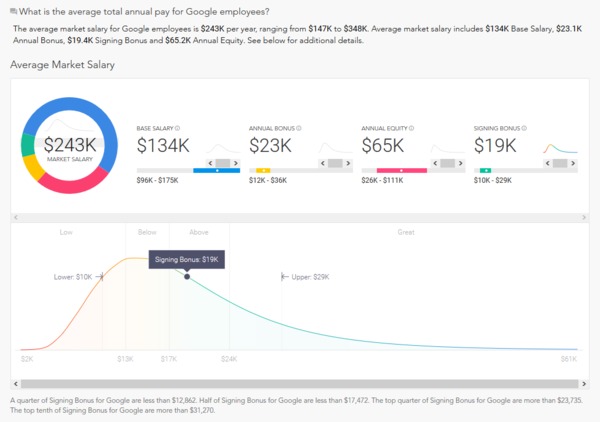
Task: Click the blue Base Salary range bar
Action: [217, 171]
